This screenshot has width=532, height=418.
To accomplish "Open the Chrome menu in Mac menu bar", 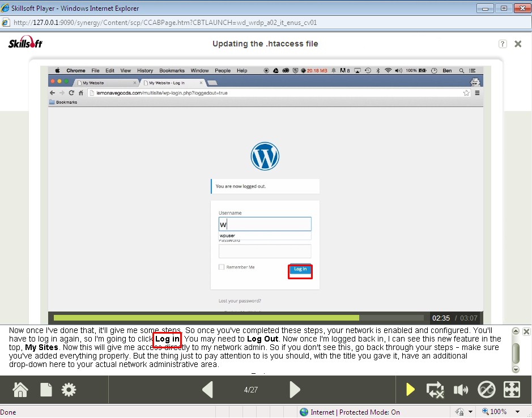I will (76, 71).
